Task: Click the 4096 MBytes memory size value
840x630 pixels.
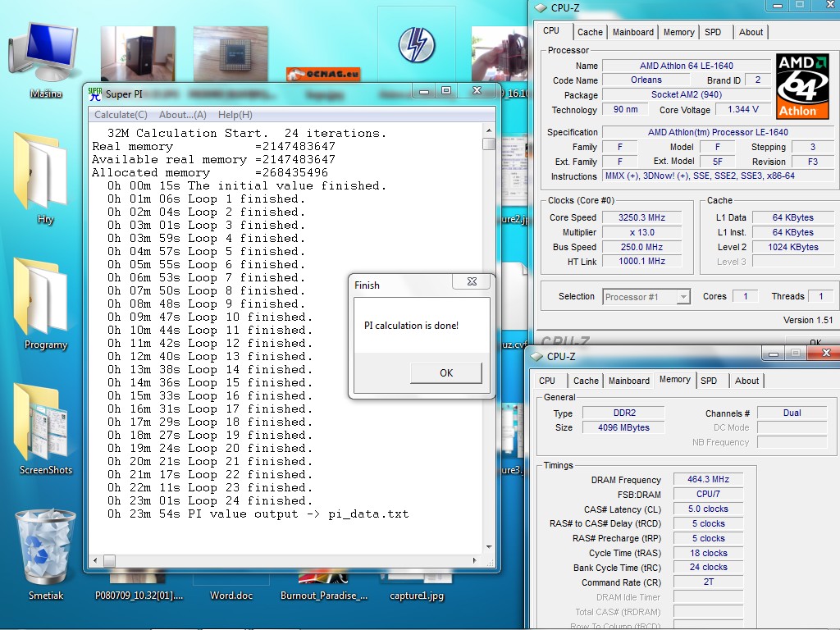Action: (623, 427)
